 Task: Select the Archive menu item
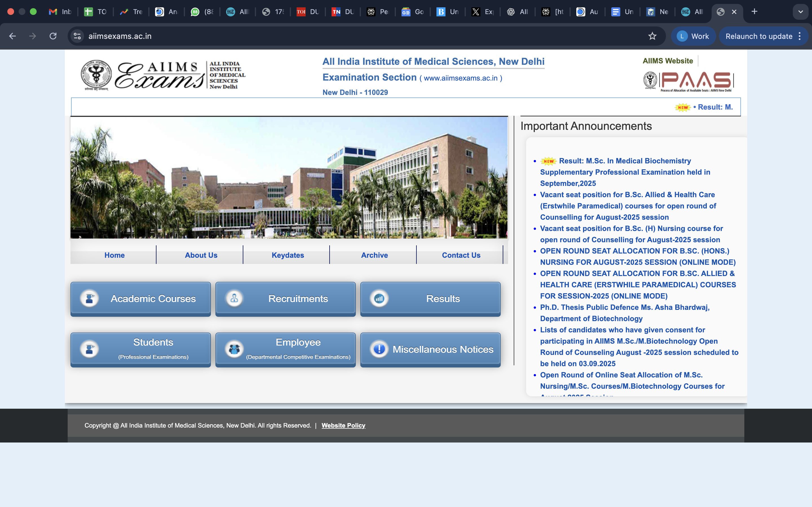[x=374, y=255]
